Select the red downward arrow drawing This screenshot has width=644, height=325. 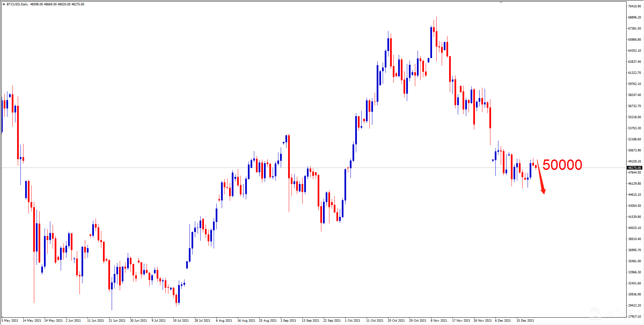click(x=541, y=178)
